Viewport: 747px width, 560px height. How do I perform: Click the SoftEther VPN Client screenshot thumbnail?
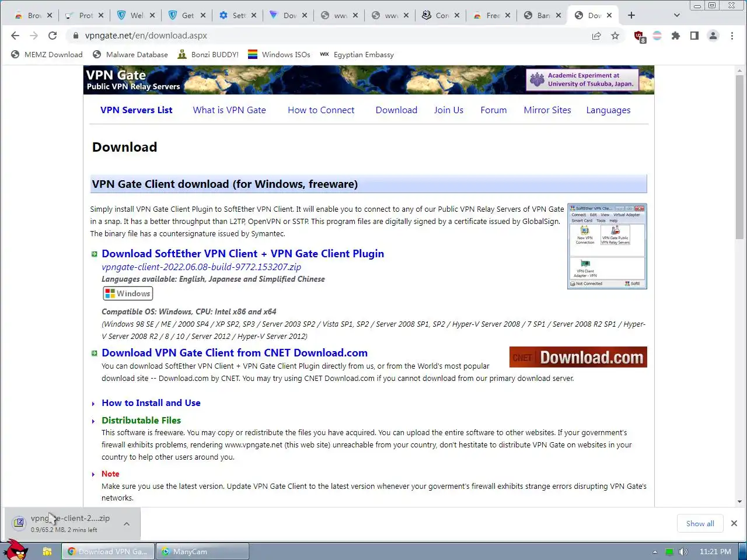pyautogui.click(x=607, y=246)
